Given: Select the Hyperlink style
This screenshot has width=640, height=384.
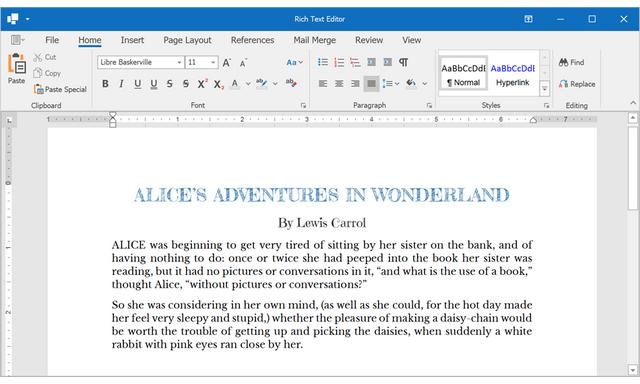Looking at the screenshot, I should click(x=513, y=74).
